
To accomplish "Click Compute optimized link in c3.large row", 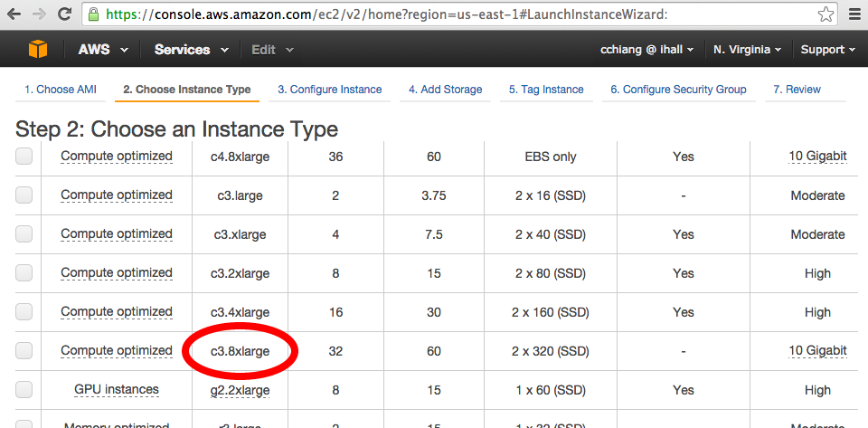I will coord(117,195).
